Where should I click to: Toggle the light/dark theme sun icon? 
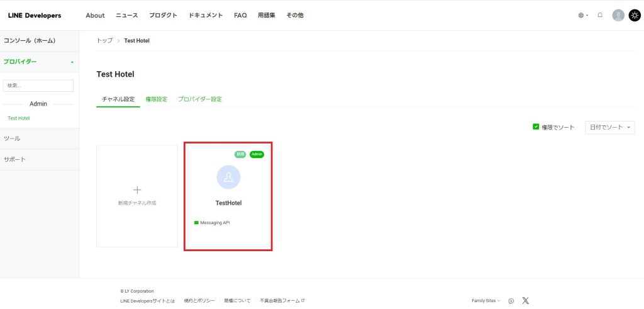(634, 15)
